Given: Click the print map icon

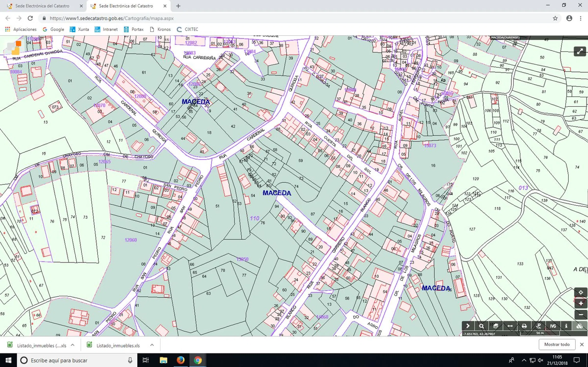Looking at the screenshot, I should pos(524,326).
